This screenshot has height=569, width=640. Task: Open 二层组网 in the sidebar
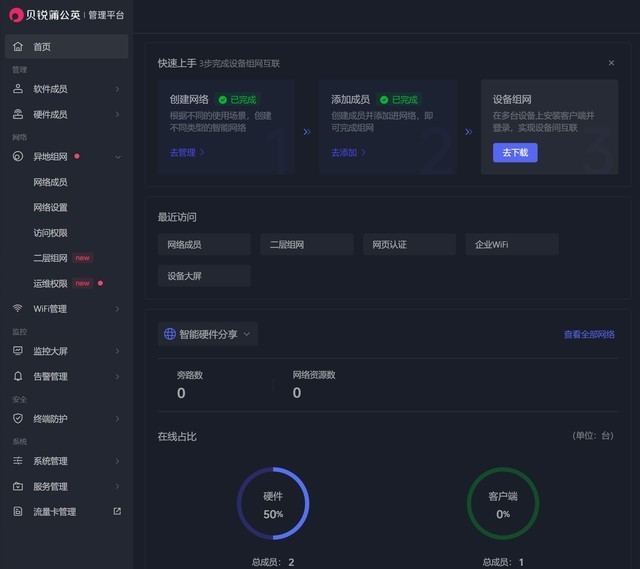click(50, 258)
